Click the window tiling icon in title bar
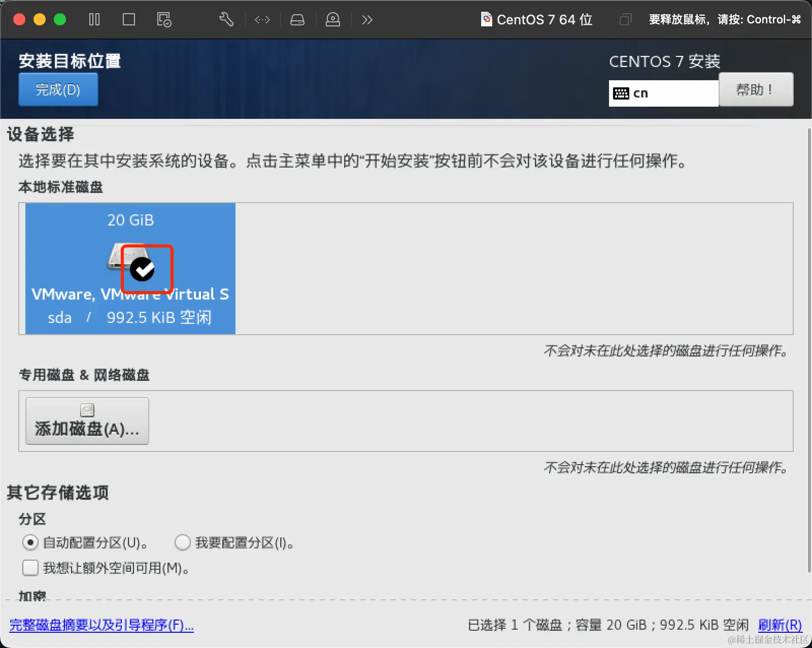 point(625,20)
